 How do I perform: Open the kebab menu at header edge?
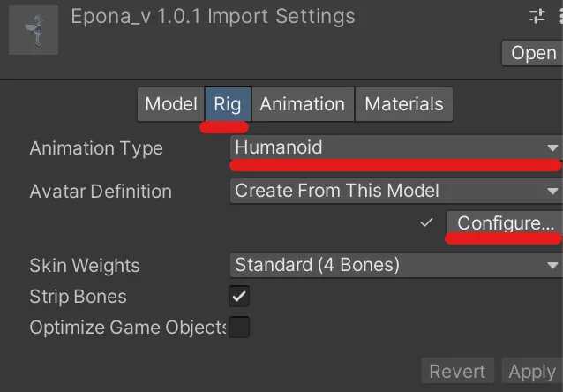click(x=560, y=16)
